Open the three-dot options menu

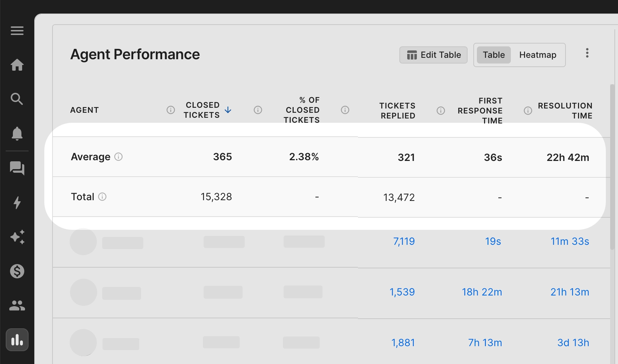pyautogui.click(x=587, y=53)
